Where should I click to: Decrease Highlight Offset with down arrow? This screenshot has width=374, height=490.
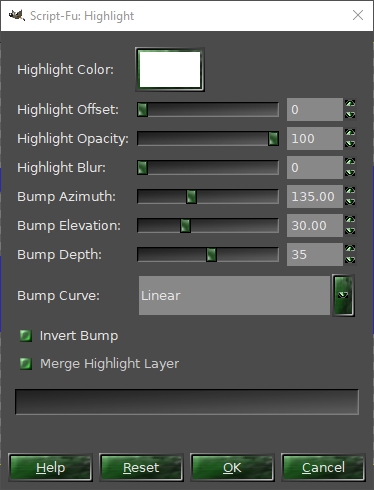point(350,115)
